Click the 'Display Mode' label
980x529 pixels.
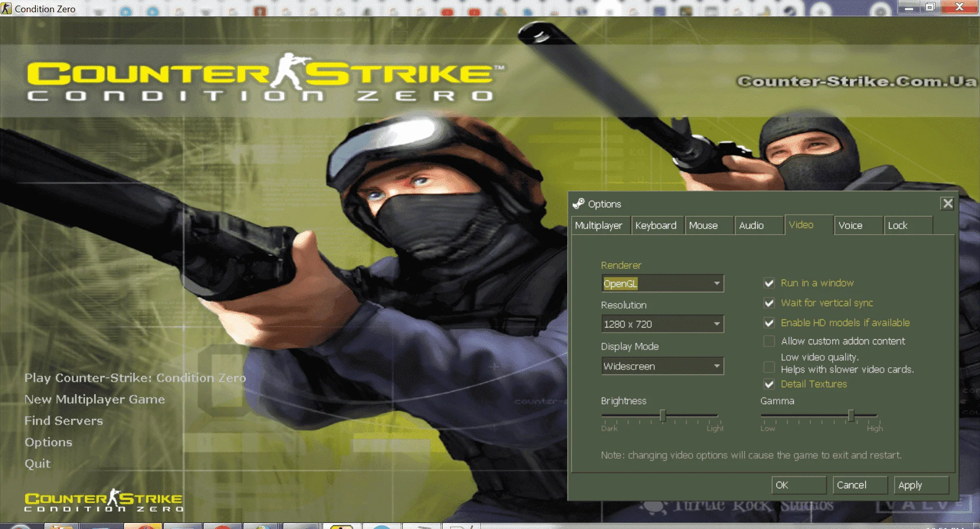(630, 346)
